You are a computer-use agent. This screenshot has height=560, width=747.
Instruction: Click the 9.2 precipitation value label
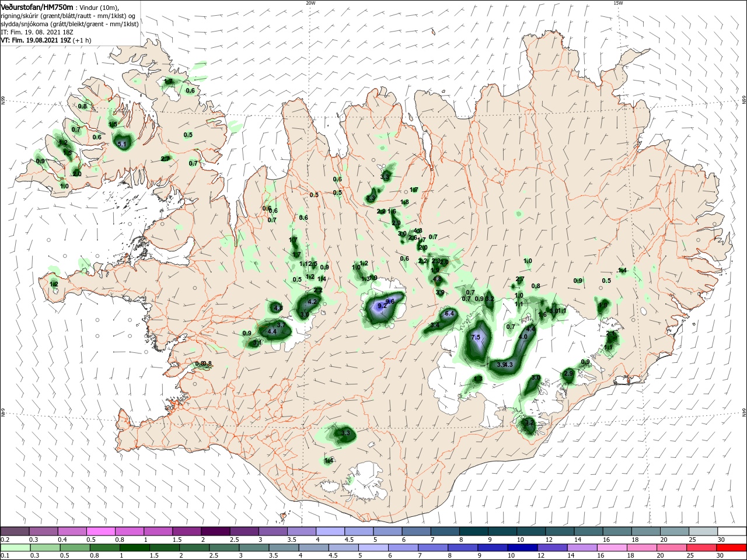382,306
